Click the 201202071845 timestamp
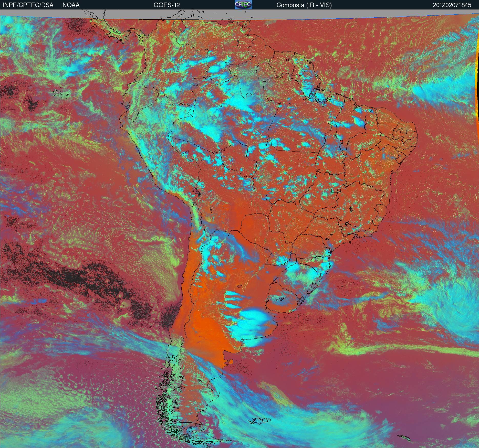The width and height of the screenshot is (479, 448). pyautogui.click(x=452, y=5)
